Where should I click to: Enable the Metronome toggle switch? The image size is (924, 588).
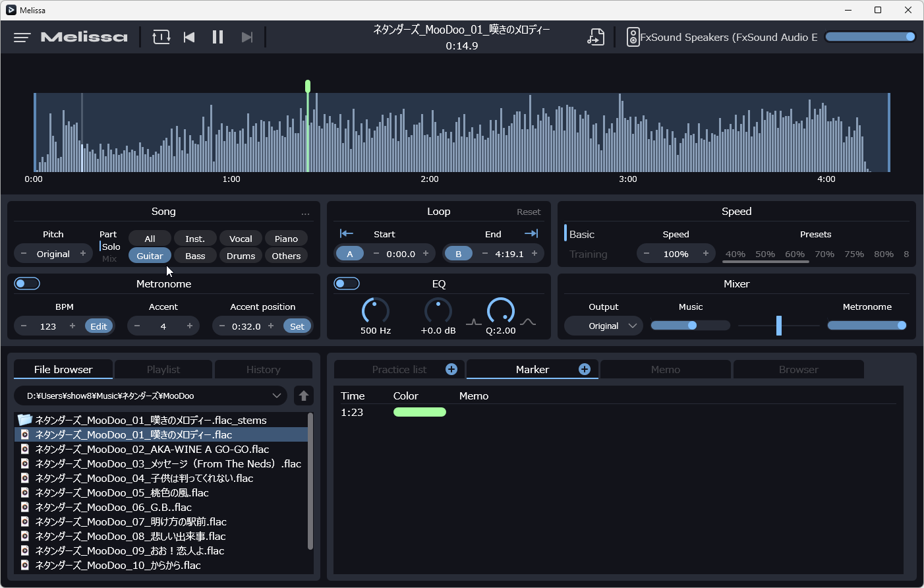[27, 283]
